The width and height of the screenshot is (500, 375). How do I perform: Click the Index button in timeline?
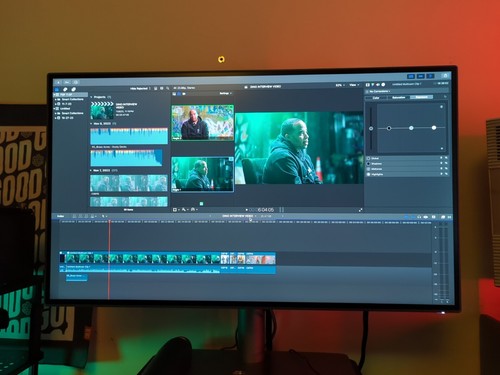(x=60, y=216)
